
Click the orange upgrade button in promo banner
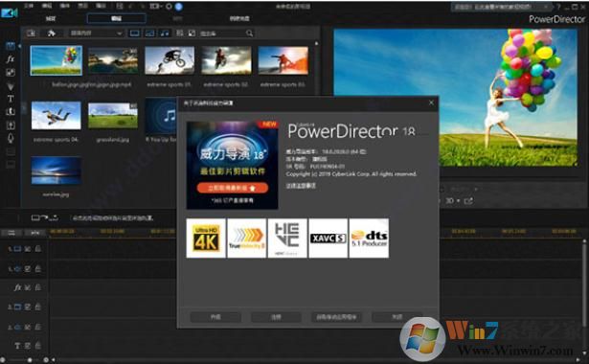click(233, 188)
